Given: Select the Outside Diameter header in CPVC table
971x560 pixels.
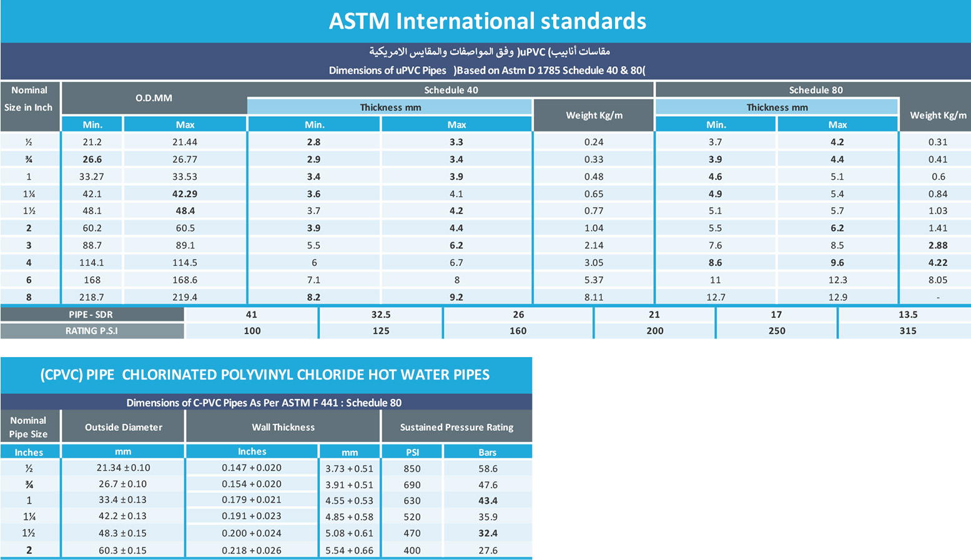Looking at the screenshot, I should point(123,427).
